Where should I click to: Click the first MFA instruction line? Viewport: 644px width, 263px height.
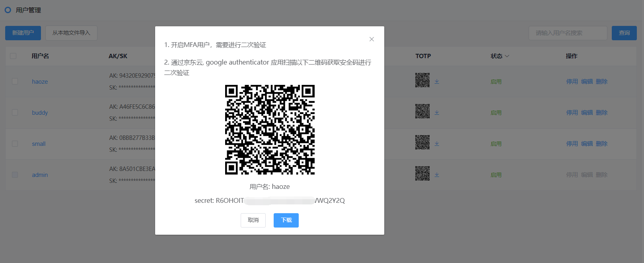pos(215,45)
